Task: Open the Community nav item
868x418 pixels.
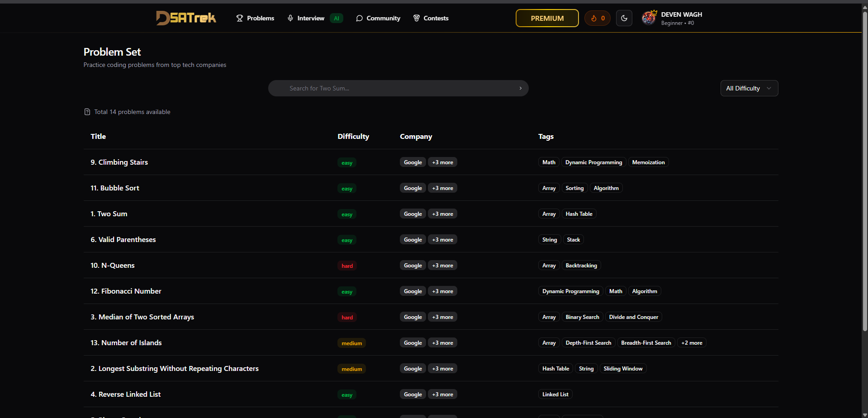Action: click(x=378, y=18)
